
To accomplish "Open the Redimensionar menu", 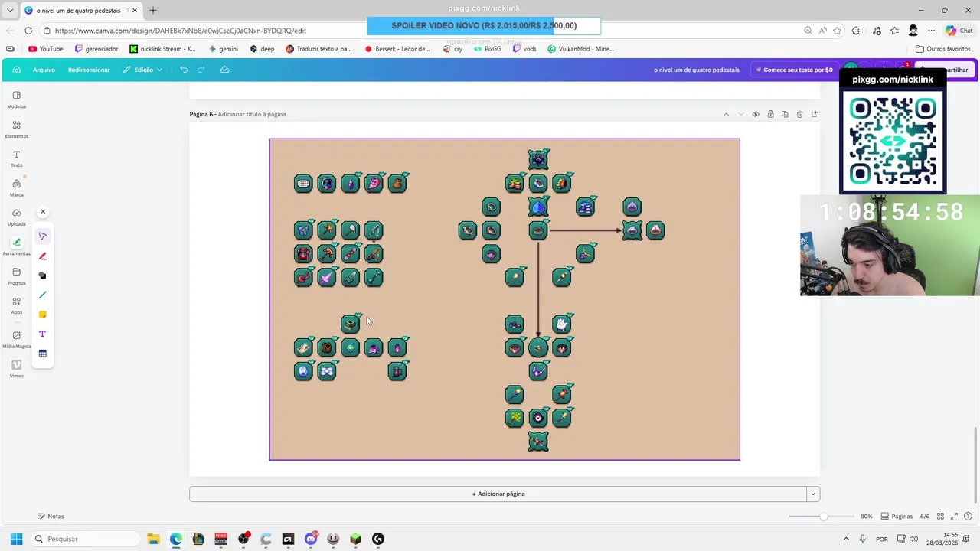I will (x=89, y=70).
